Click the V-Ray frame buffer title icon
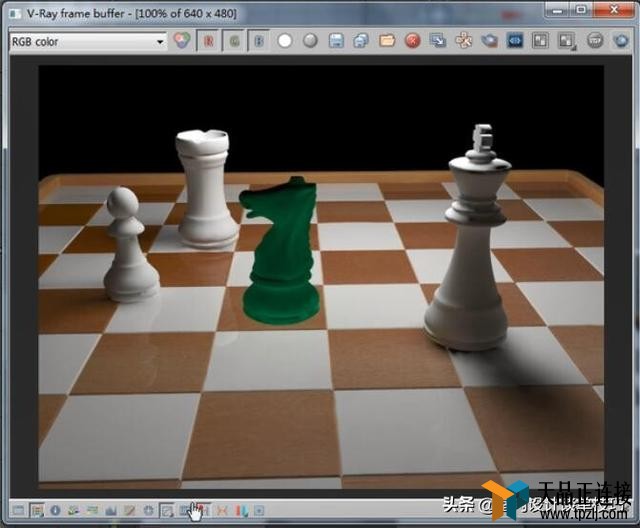Screen dimensions: 640x528 (x=16, y=13)
